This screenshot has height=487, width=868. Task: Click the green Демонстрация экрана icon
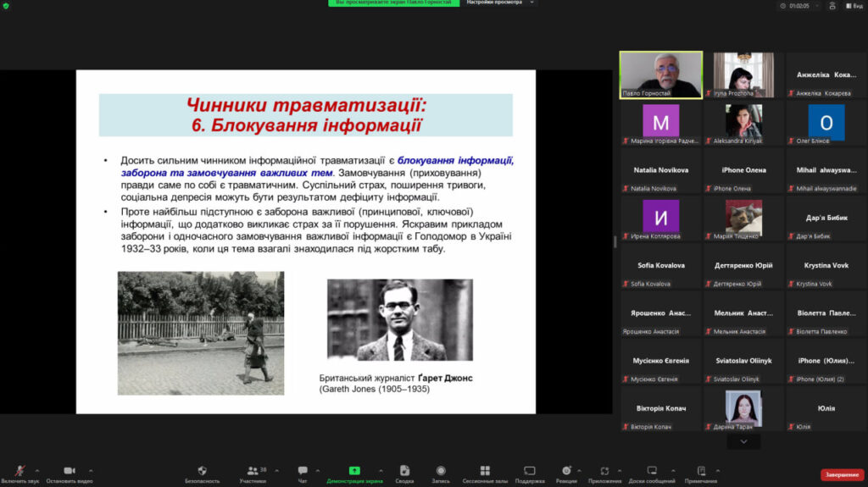coord(354,471)
